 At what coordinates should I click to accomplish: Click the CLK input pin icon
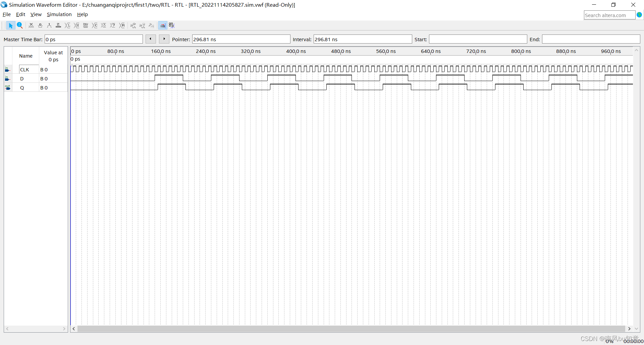pos(7,69)
